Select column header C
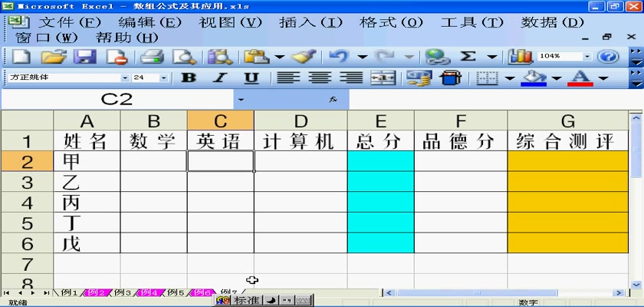Image resolution: width=644 pixels, height=307 pixels. click(221, 120)
